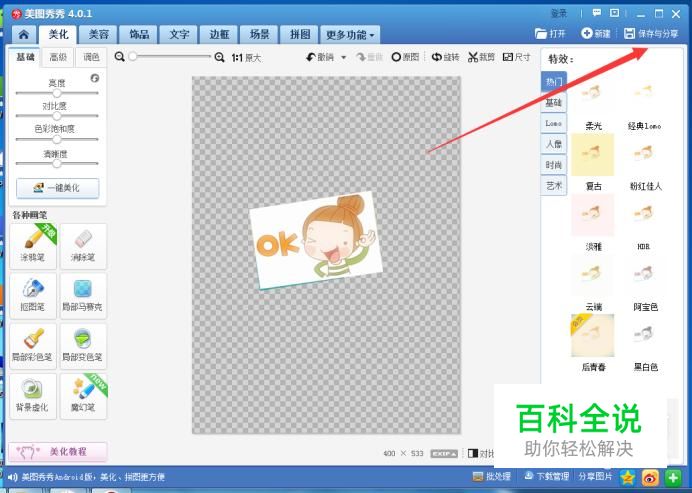
Task: Open the 边框 tab
Action: (219, 34)
